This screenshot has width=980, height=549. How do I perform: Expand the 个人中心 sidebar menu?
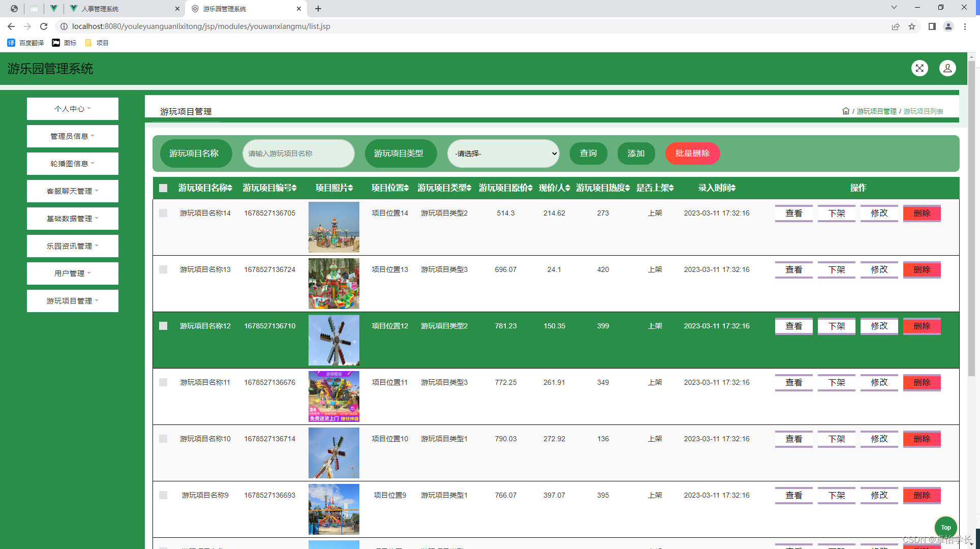click(72, 109)
